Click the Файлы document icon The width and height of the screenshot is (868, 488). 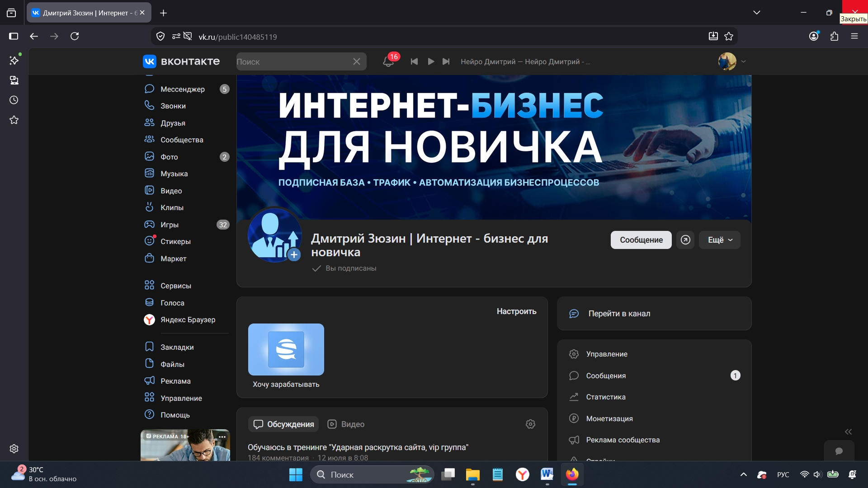[149, 363]
